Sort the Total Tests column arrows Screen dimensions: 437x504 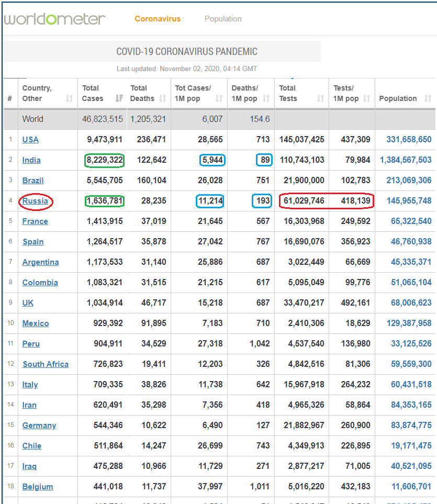(x=320, y=98)
